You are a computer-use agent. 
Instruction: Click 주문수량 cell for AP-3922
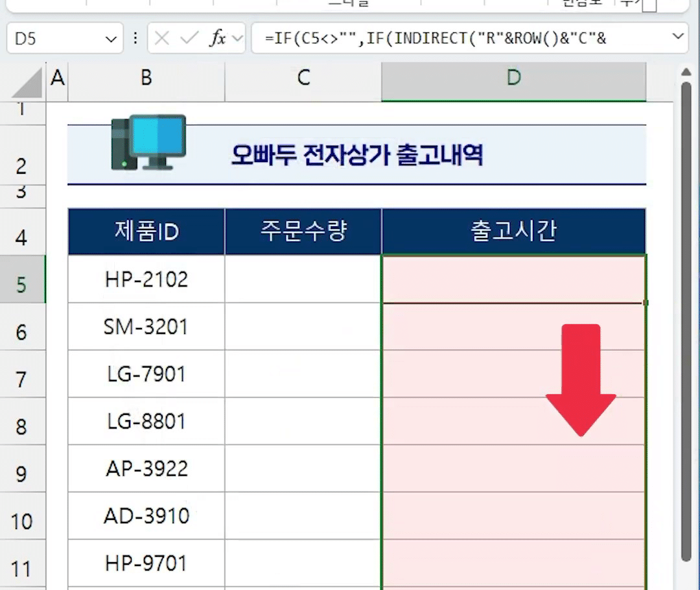pyautogui.click(x=303, y=469)
